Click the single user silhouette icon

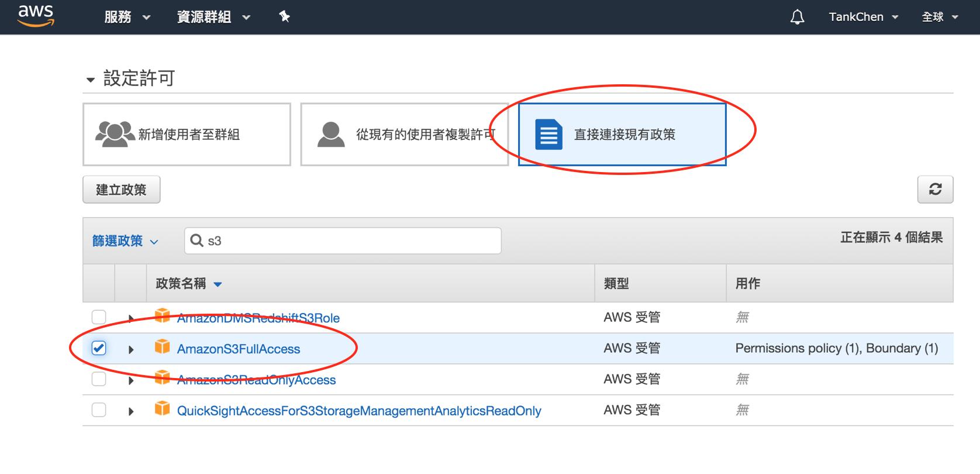(331, 134)
